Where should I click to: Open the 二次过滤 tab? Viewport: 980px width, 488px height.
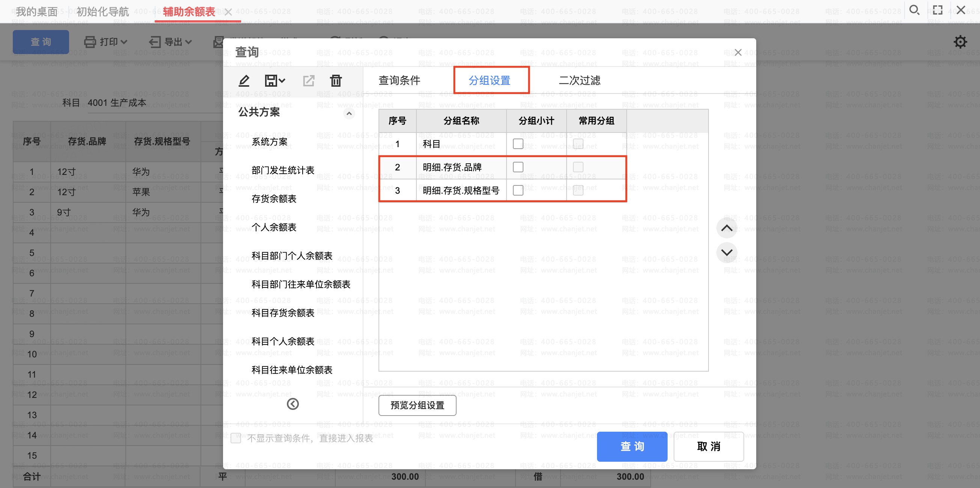tap(579, 80)
